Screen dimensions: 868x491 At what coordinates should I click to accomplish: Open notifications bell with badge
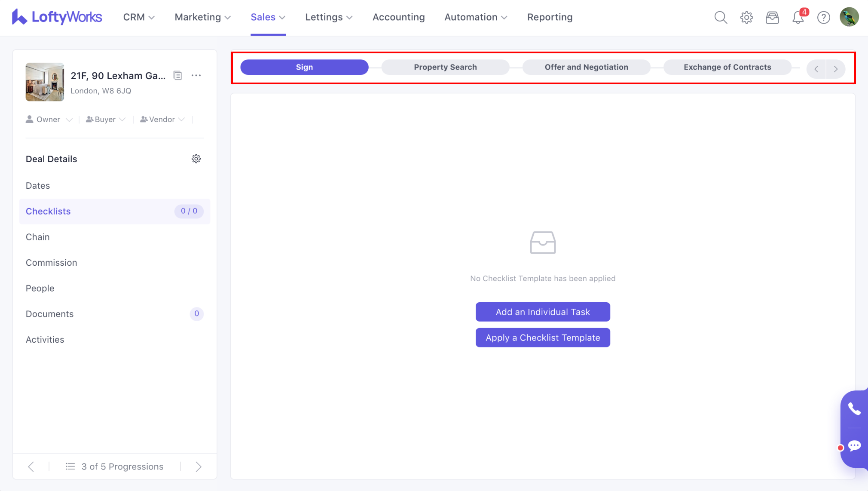[798, 18]
